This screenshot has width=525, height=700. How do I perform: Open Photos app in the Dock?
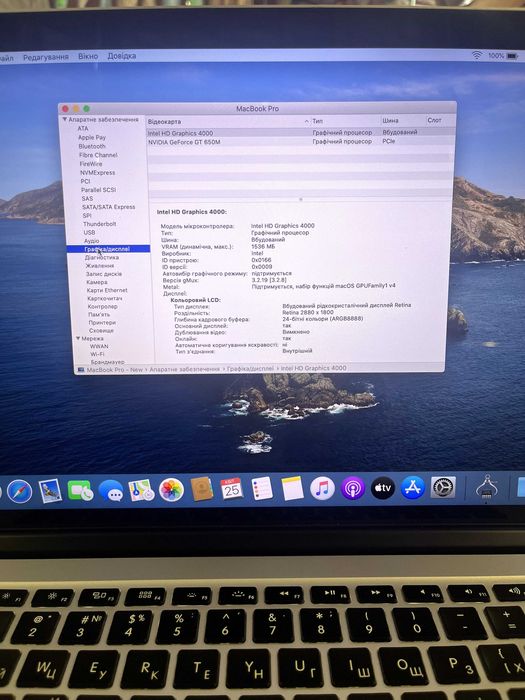[x=171, y=490]
